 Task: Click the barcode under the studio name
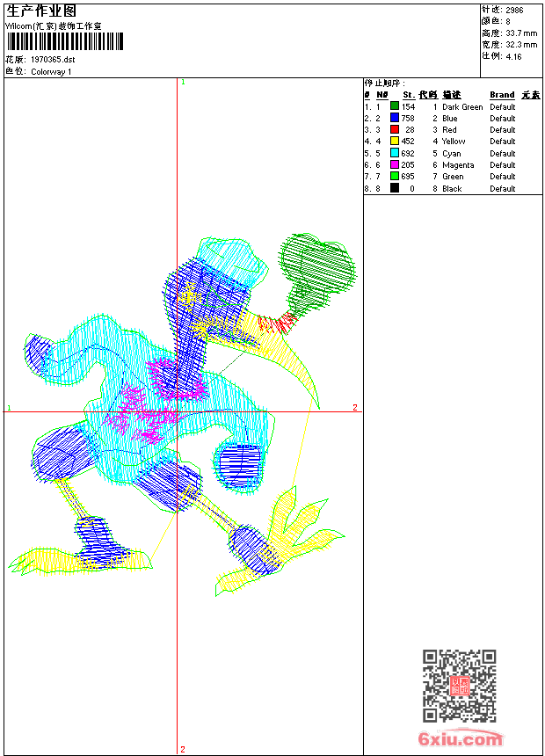click(x=65, y=41)
